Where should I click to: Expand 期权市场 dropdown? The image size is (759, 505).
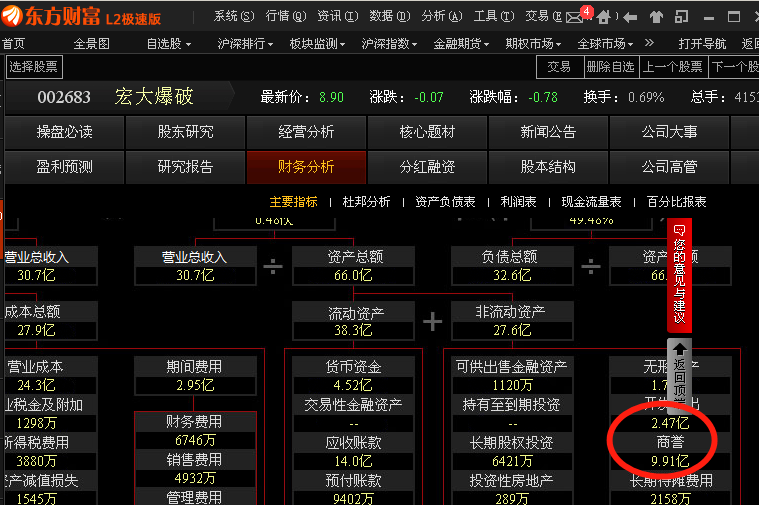533,44
